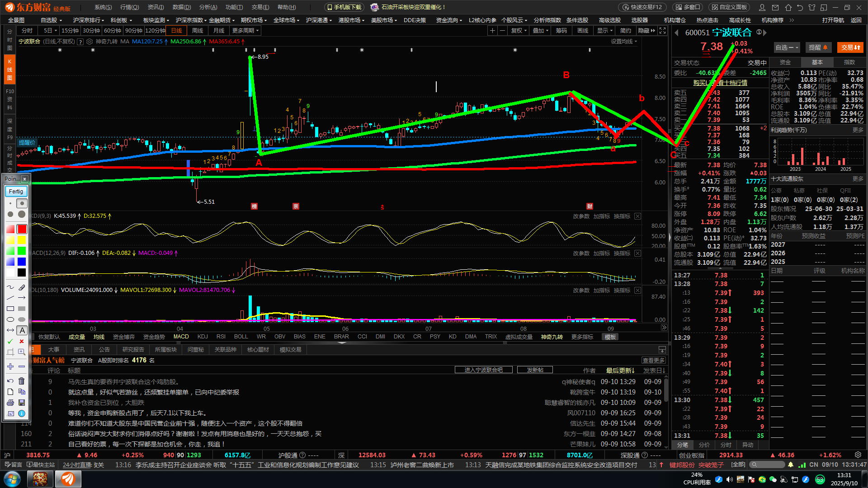
Task: Activate the magnifier zoom tool in the palette
Action: (x=22, y=352)
